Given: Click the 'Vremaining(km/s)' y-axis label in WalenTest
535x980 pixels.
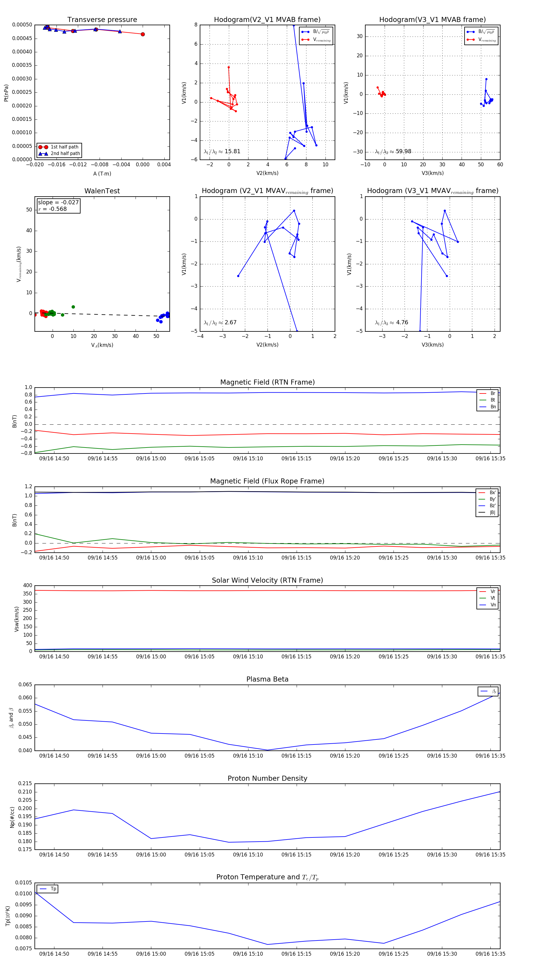Looking at the screenshot, I should 19,264.
